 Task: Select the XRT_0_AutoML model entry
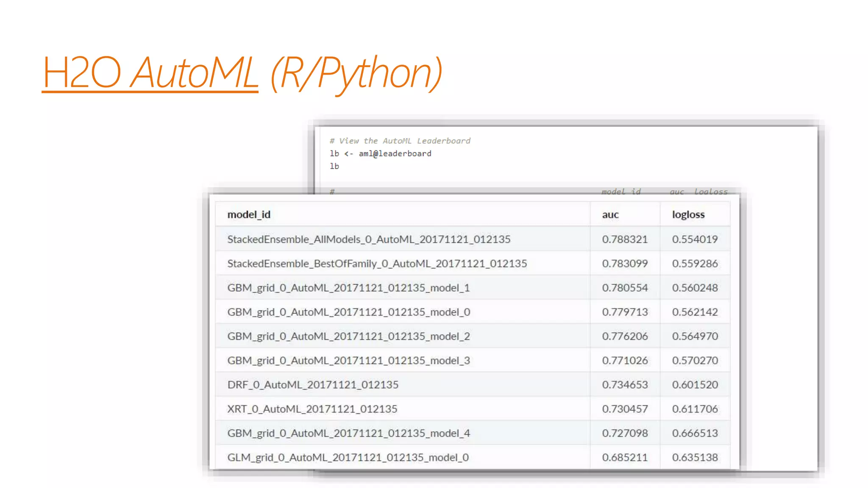tap(312, 409)
